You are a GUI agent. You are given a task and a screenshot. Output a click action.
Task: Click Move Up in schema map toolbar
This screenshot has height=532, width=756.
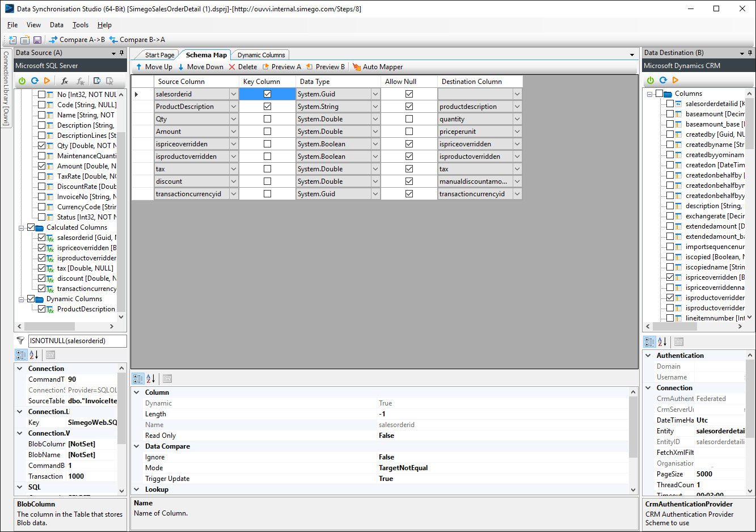point(154,67)
